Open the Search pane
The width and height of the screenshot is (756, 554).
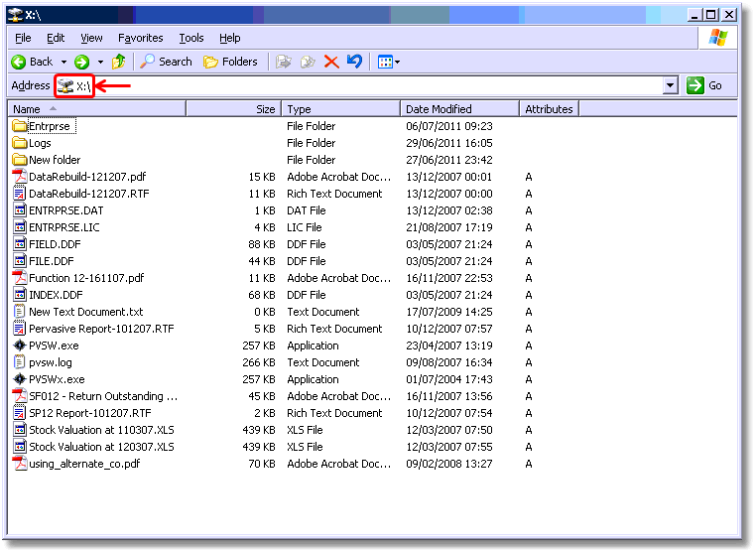coord(166,62)
